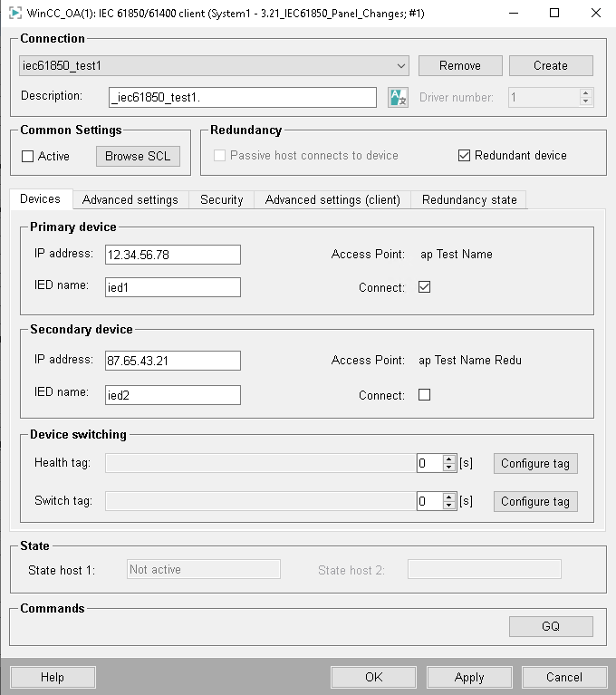This screenshot has height=695, width=616.
Task: Open the Security tab
Action: coord(222,199)
